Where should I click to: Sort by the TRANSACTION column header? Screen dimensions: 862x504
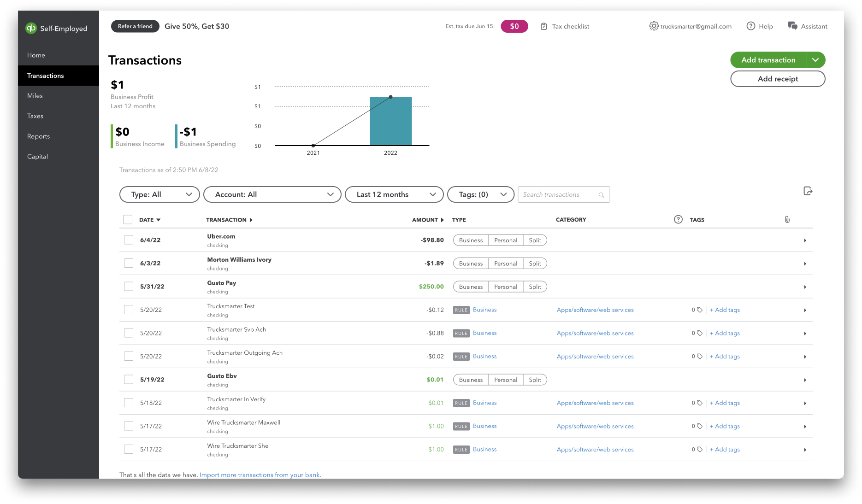pyautogui.click(x=229, y=220)
